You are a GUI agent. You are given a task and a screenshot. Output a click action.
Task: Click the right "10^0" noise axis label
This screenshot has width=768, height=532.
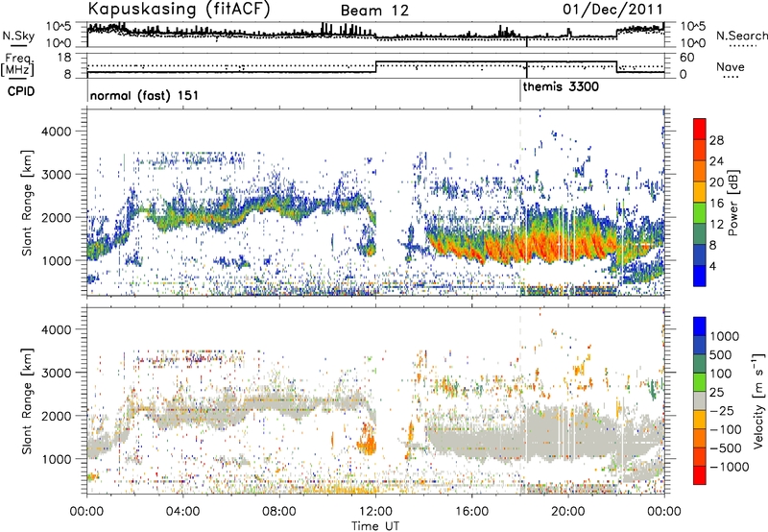[x=693, y=43]
